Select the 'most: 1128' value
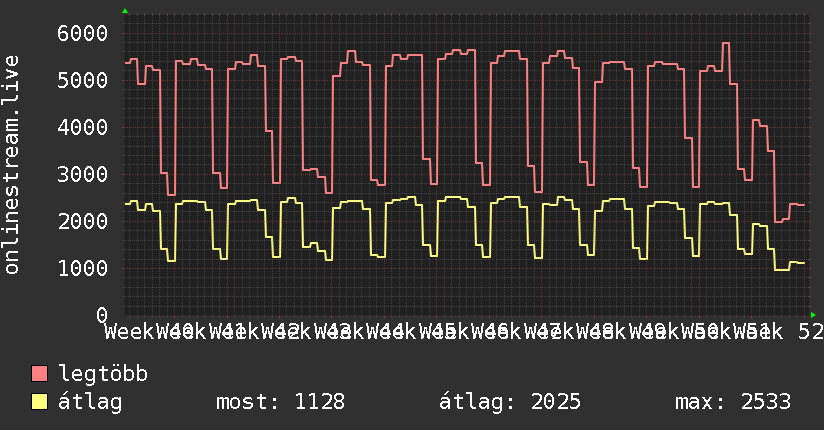The height and width of the screenshot is (430, 824). [x=281, y=402]
